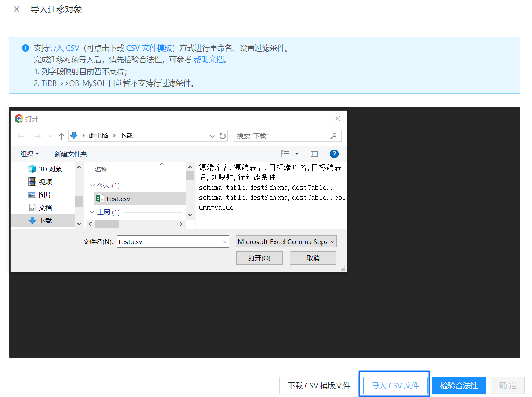Viewport: 532px width, 397px height.
Task: Click the CSV 文件模板 download link
Action: (149, 48)
